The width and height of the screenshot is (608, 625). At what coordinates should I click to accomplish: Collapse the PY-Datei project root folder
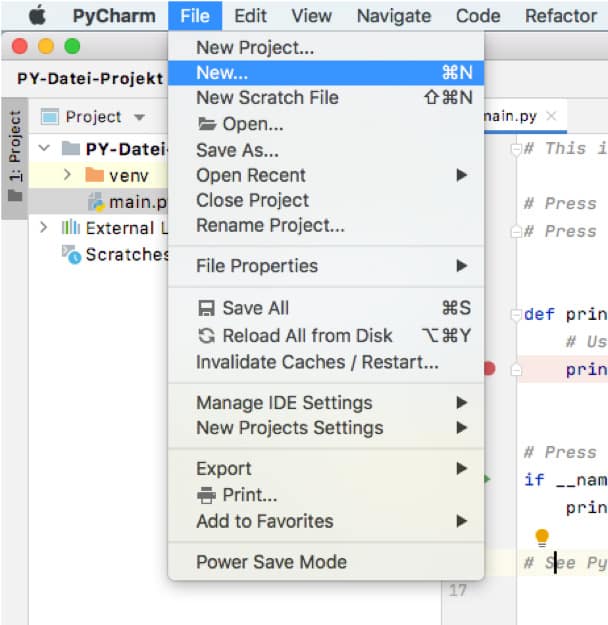(x=44, y=149)
